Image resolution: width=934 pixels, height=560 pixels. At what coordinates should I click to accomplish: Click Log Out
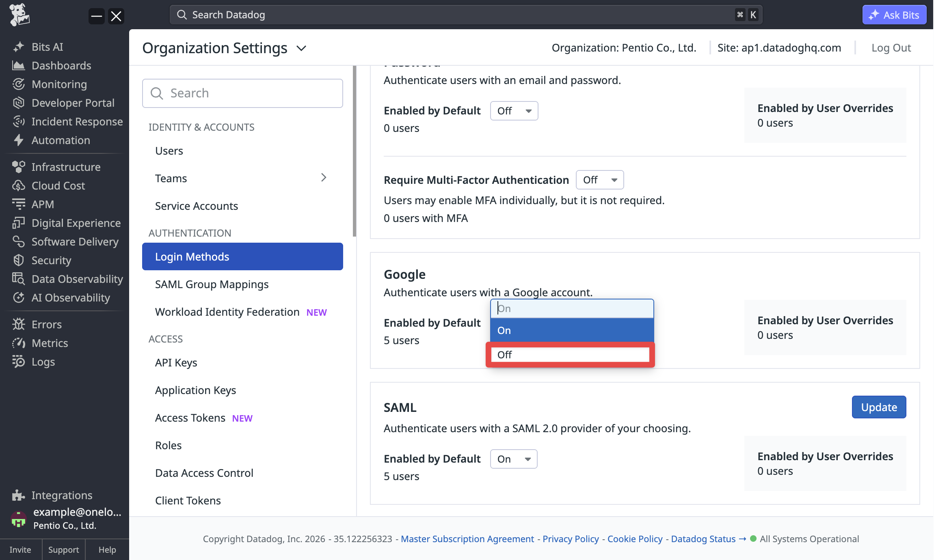point(891,48)
